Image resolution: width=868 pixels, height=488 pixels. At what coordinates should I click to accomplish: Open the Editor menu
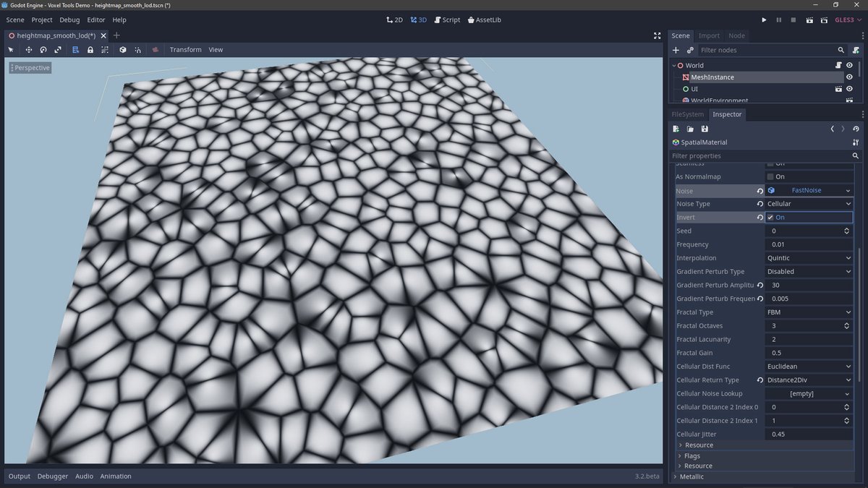coord(95,20)
